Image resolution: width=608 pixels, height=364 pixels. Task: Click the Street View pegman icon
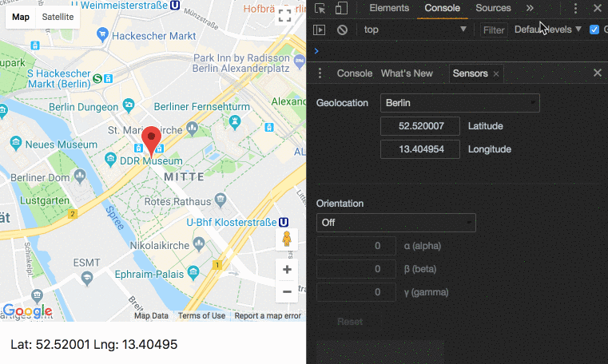287,239
